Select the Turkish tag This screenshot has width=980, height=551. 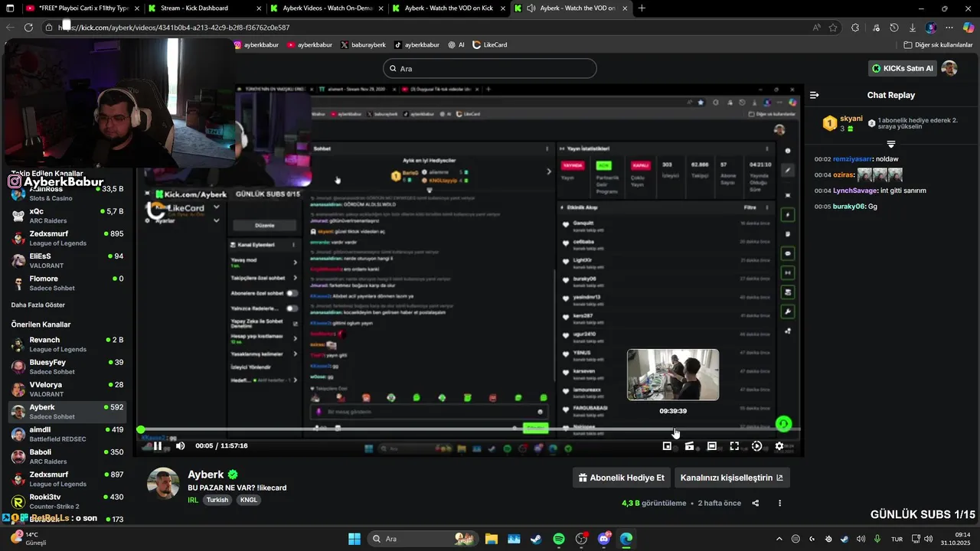tap(217, 500)
